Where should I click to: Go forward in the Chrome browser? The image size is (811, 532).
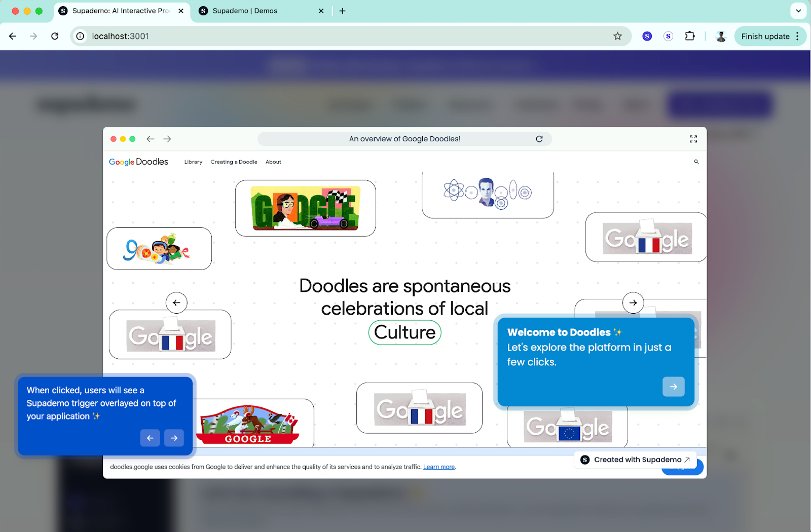[33, 36]
